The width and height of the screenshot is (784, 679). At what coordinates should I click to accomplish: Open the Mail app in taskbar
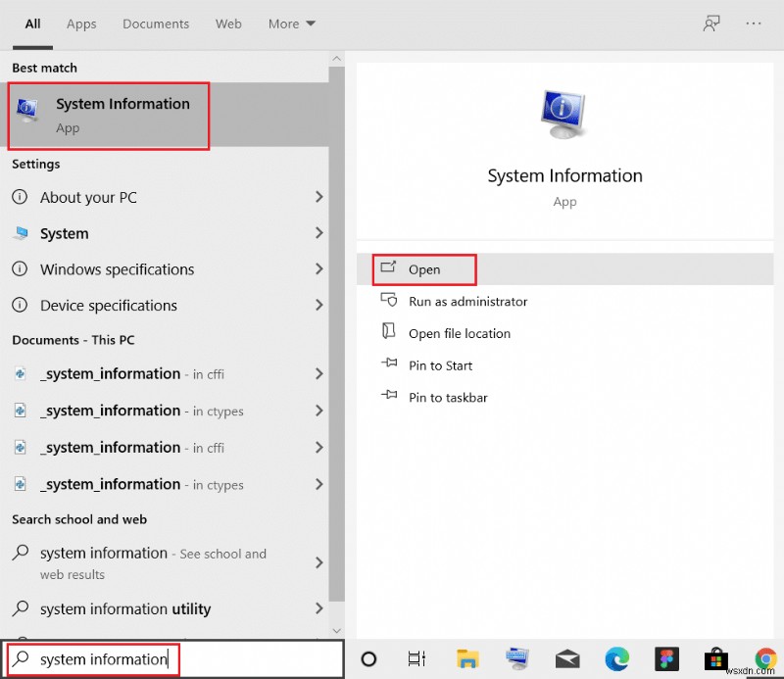(x=567, y=658)
